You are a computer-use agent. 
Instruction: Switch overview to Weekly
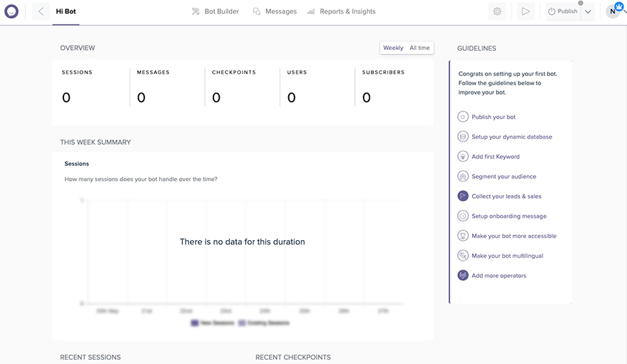(393, 48)
